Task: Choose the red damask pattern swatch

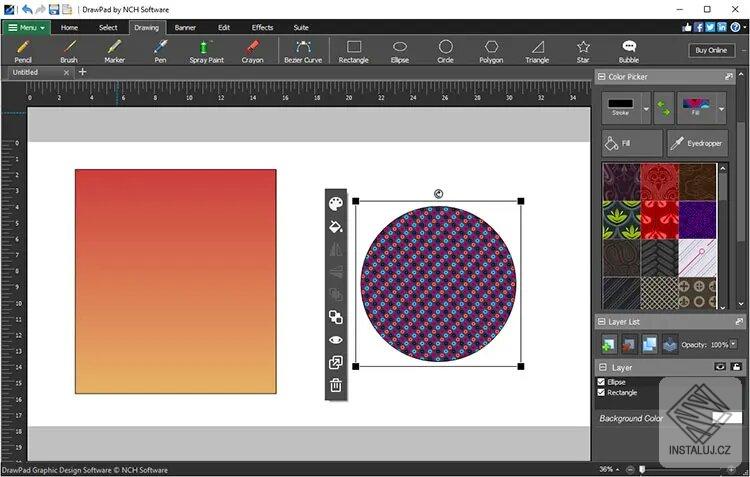Action: [x=659, y=182]
